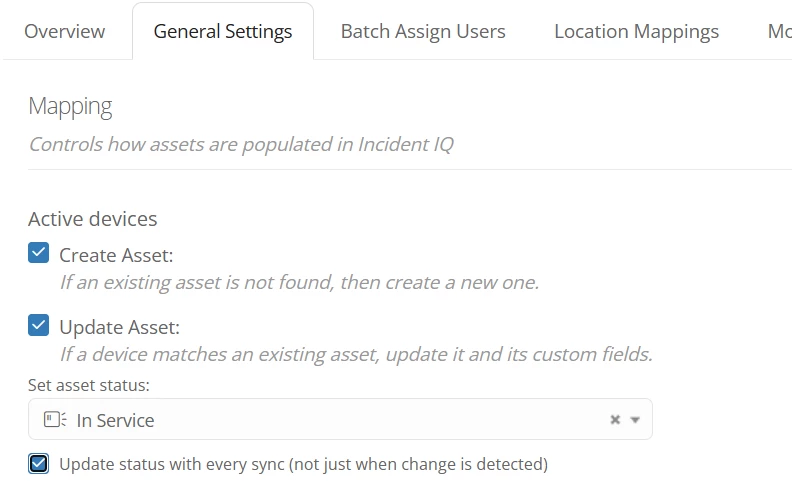Go to the Location Mappings tab
The width and height of the screenshot is (792, 504).
pyautogui.click(x=636, y=31)
